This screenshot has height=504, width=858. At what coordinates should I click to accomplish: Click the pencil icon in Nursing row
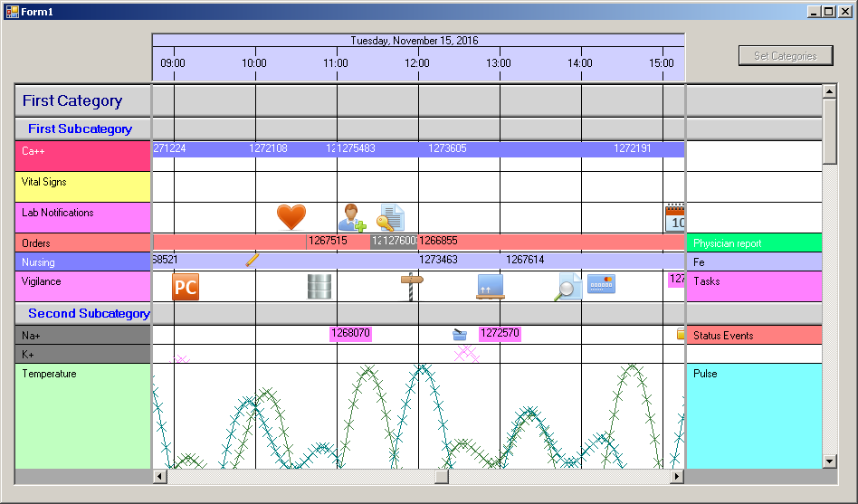tap(253, 261)
